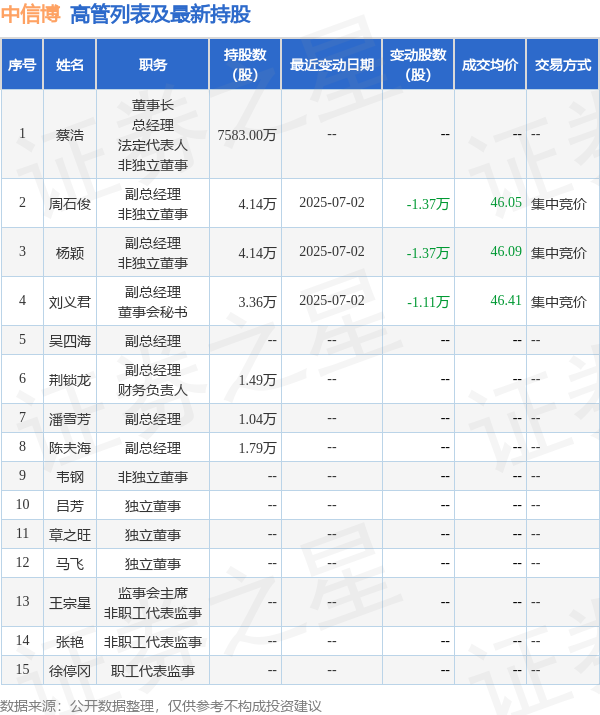Select the name 潘雪芳

click(70, 419)
